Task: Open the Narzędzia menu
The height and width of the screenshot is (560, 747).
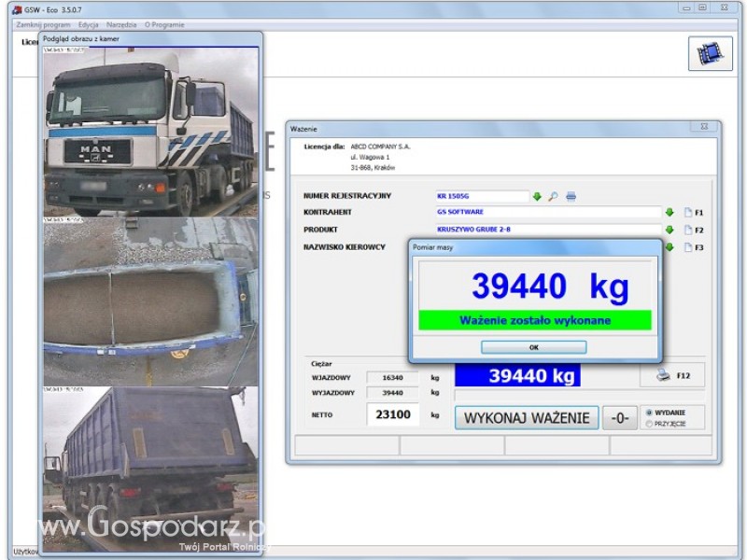Action: [x=121, y=24]
